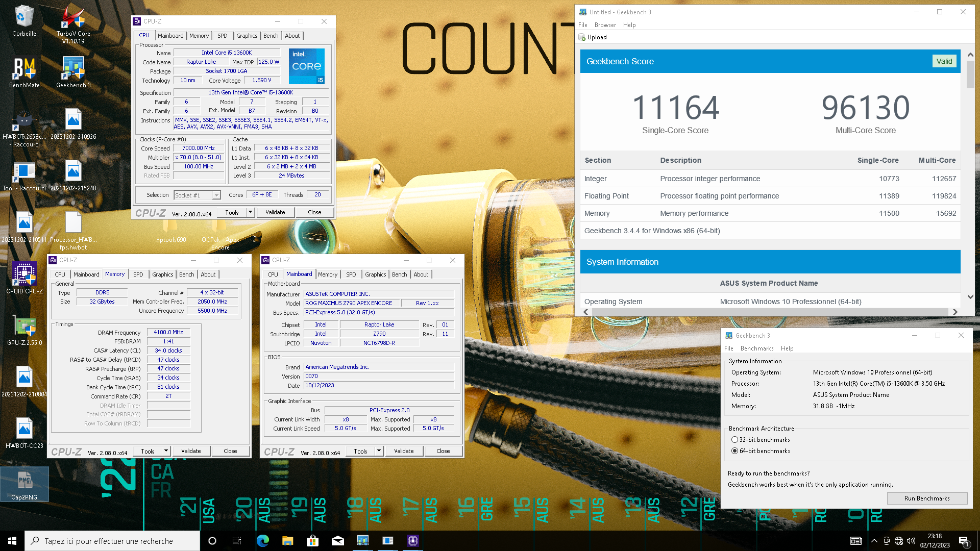
Task: Expand Tools dropdown arrow in CPU tab window
Action: pyautogui.click(x=250, y=212)
